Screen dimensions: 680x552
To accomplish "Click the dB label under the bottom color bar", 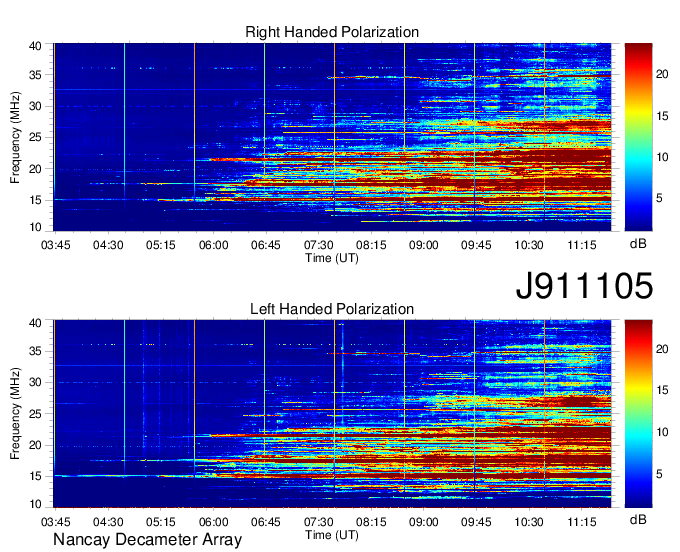I will point(638,519).
